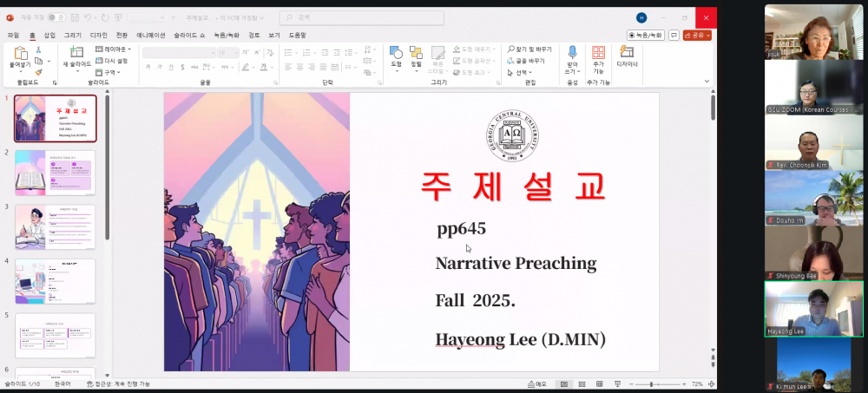Open the 파일 (File) menu

[13, 35]
